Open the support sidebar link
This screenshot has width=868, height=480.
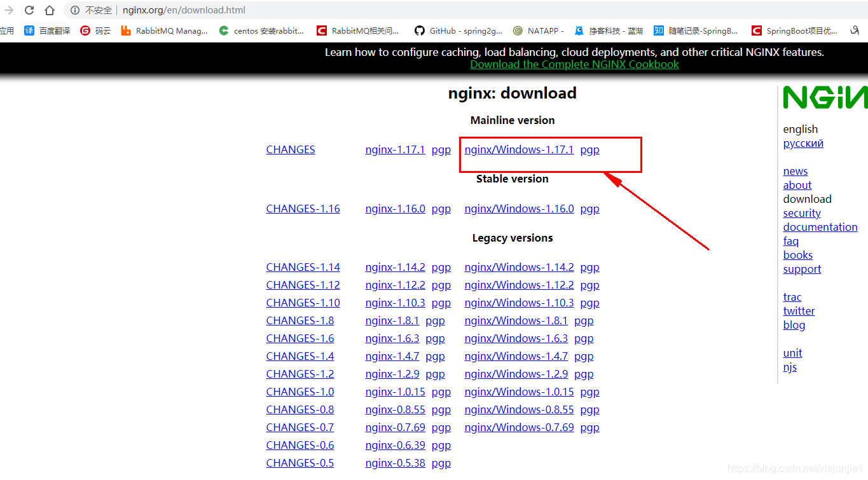[x=802, y=269]
